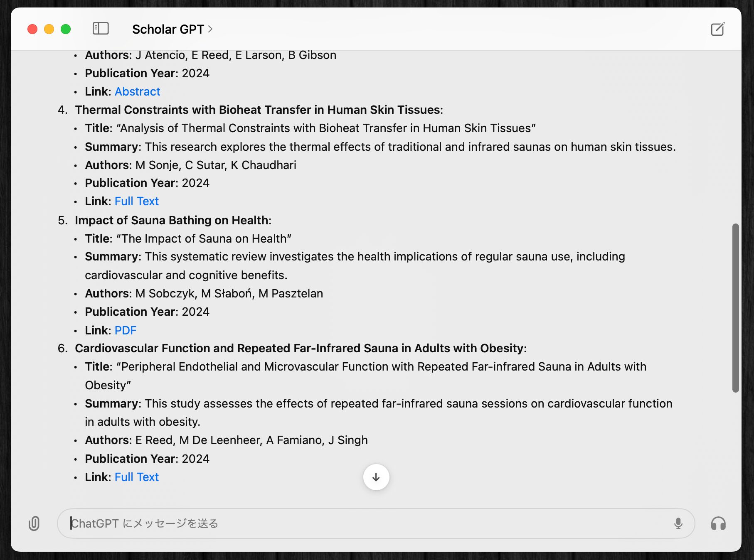Click the scroll-to-bottom arrow button
Screen dimensions: 754x560
click(x=376, y=477)
